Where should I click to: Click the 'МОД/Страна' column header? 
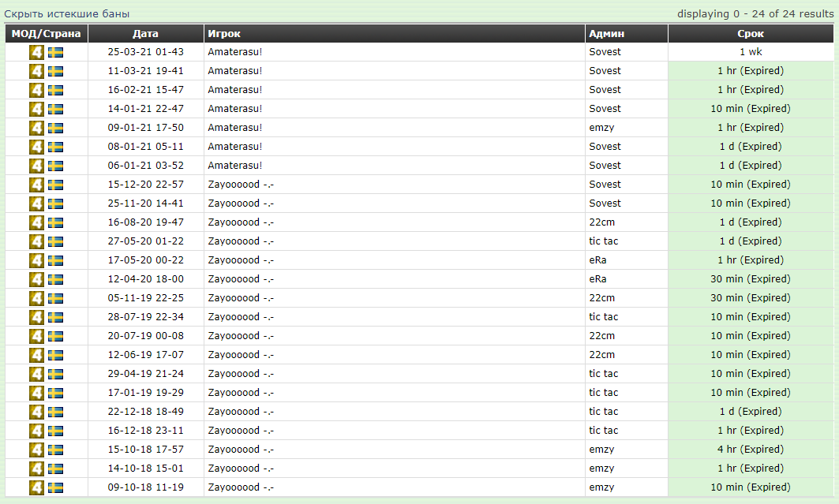[46, 34]
